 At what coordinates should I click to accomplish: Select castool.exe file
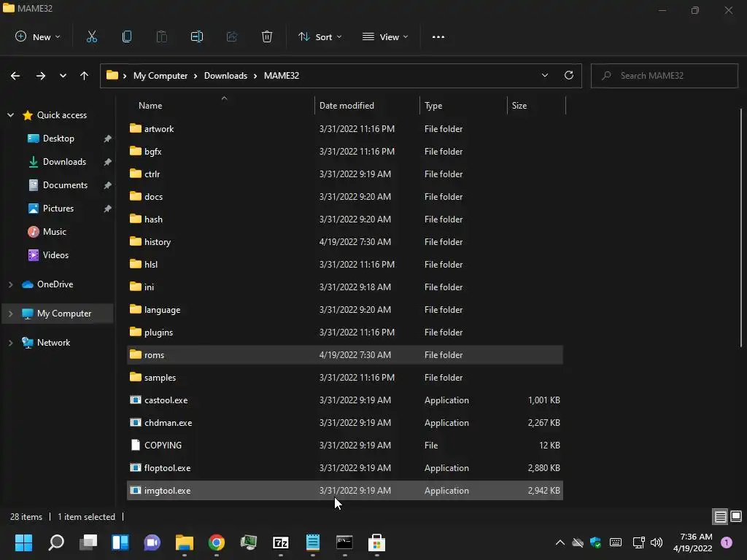345,400
